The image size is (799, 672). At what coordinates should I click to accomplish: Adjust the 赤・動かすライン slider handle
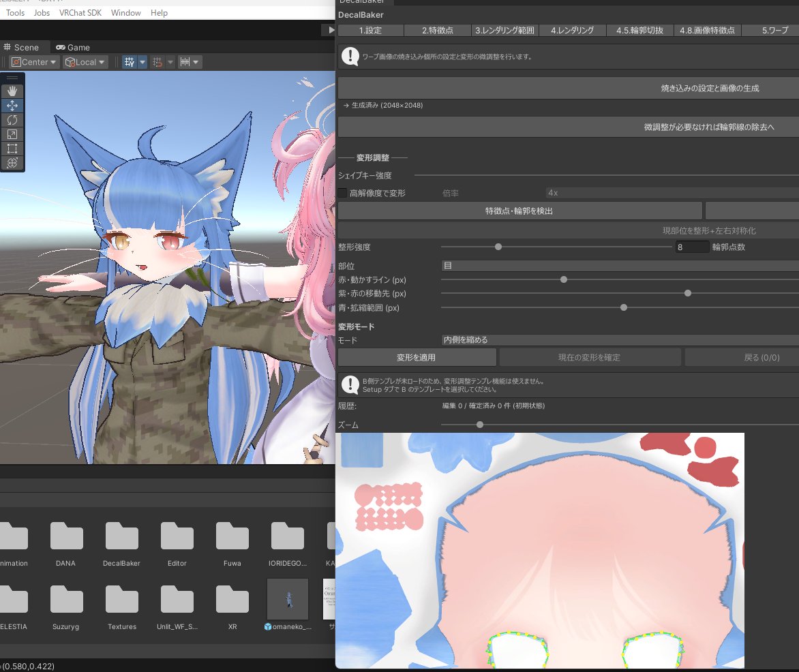pos(564,279)
